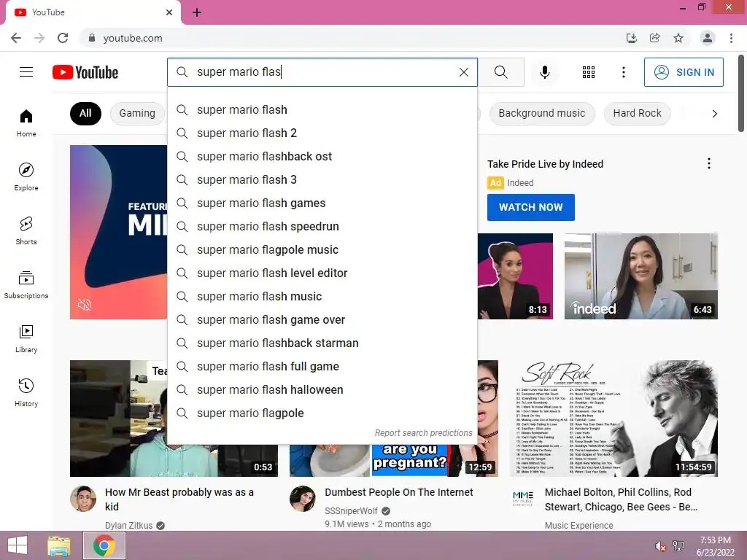Select the All filter chip
The image size is (747, 560).
coord(85,113)
